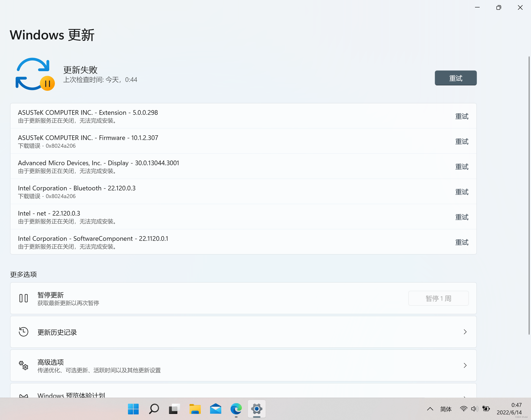Launch File Explorer from taskbar
This screenshot has height=420, width=531.
pos(195,409)
